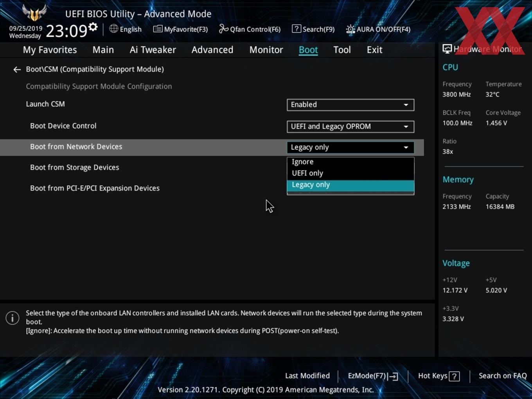Expand Boot Device Control dropdown arrow
The image size is (532, 399).
(x=406, y=127)
